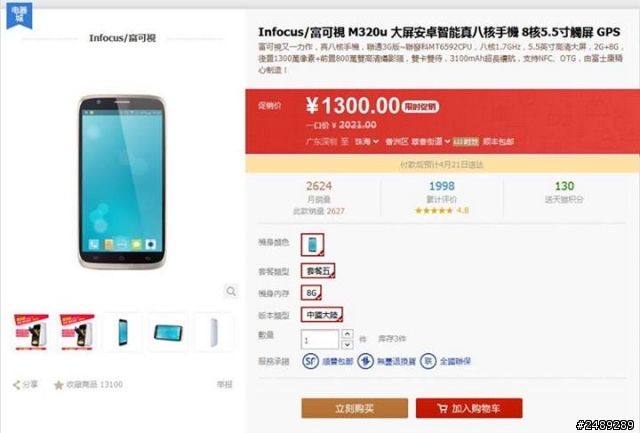The width and height of the screenshot is (640, 433).
Task: Open the Zhuhai city destination dropdown
Action: (367, 142)
